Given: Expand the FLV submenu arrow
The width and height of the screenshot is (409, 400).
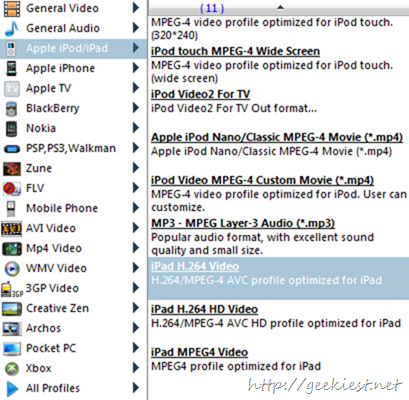Looking at the screenshot, I should click(x=135, y=188).
